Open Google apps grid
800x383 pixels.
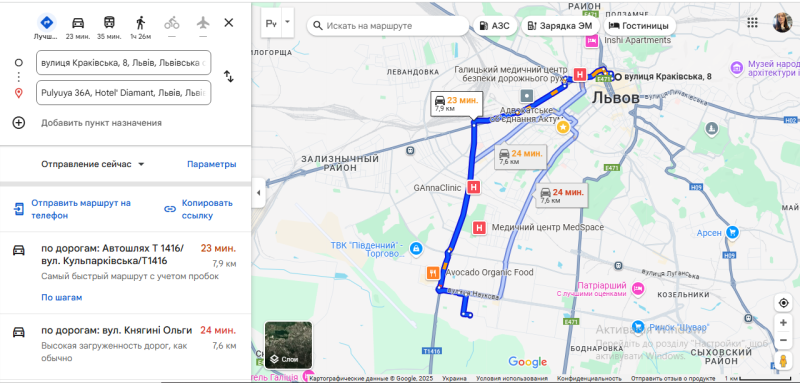tap(752, 22)
